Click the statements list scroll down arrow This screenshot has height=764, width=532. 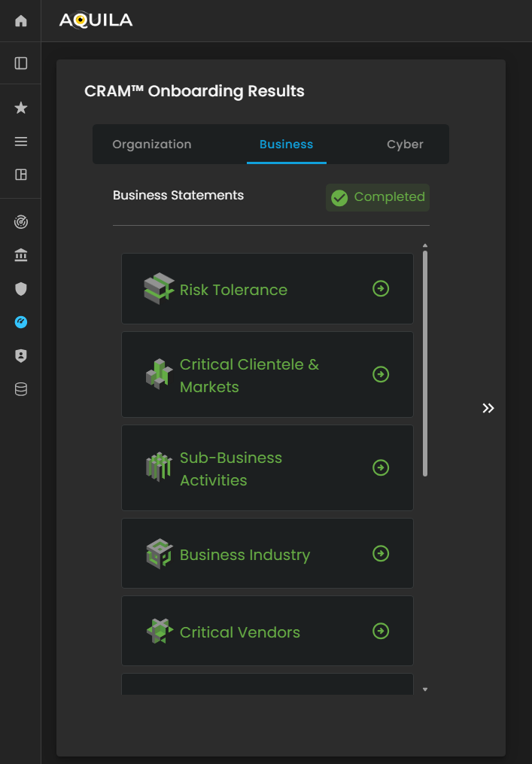(425, 689)
